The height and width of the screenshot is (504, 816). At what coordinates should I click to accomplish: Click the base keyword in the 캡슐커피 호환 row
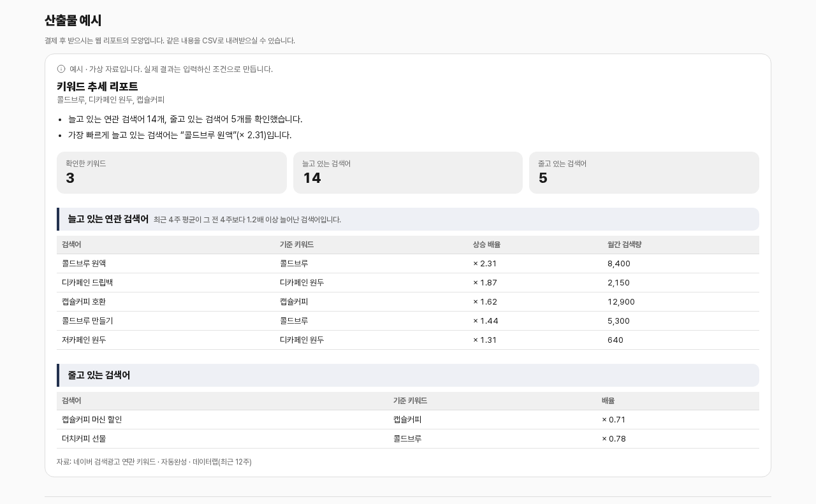click(294, 302)
